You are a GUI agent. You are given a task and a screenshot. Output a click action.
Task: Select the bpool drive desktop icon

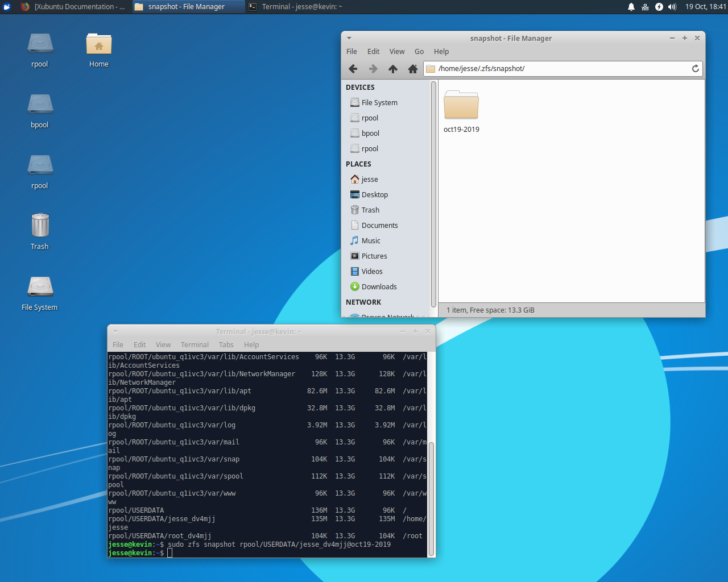pyautogui.click(x=40, y=105)
